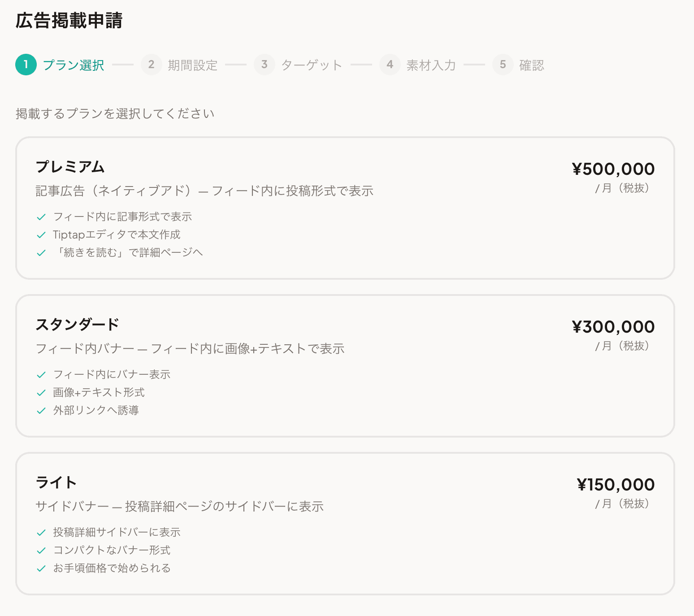Click the checkmark beside 「続きを読む」で詳細ページへ
This screenshot has width=694, height=616.
click(x=41, y=252)
